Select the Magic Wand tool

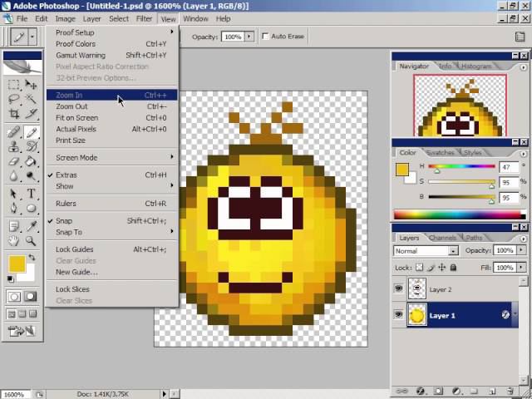31,99
